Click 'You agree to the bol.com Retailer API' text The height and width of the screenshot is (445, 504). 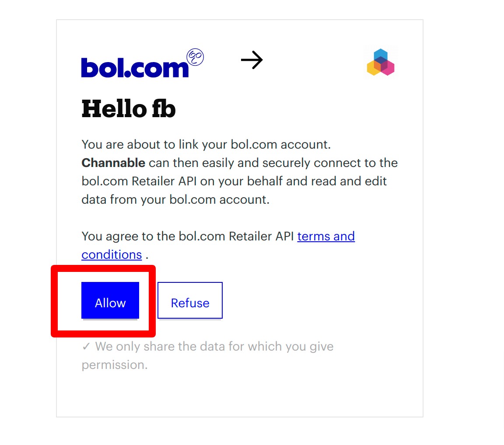[188, 236]
